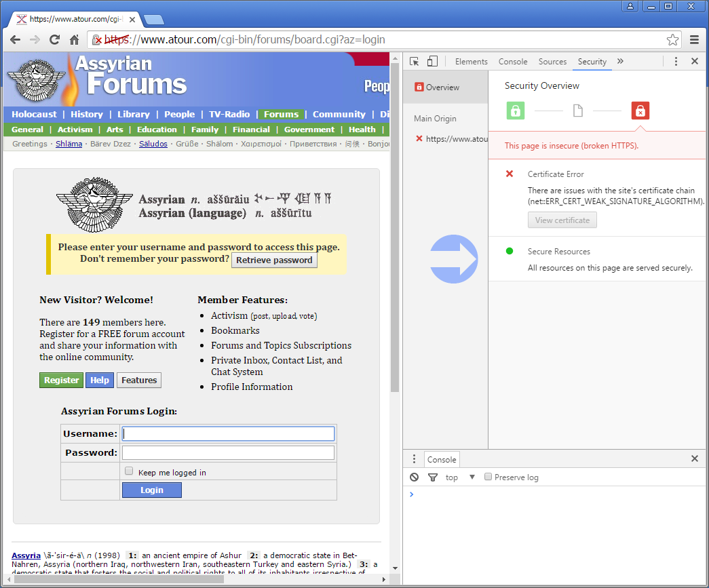Open the Education forum category

tap(157, 130)
